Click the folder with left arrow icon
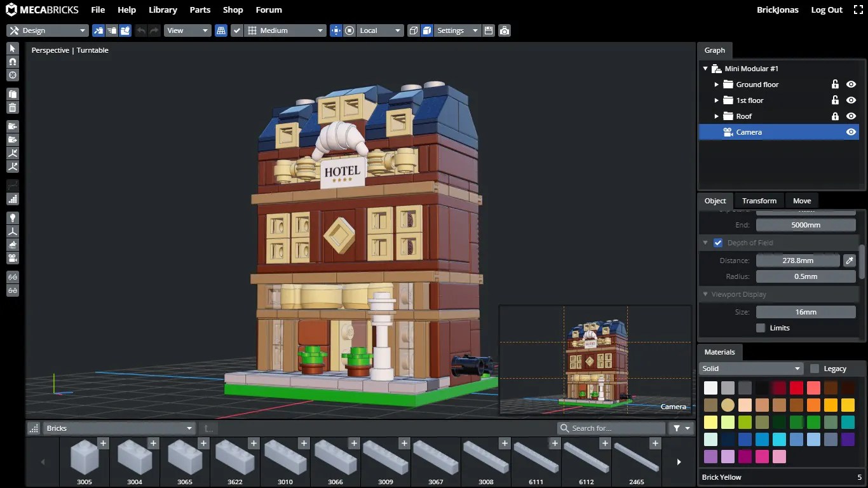 point(12,126)
